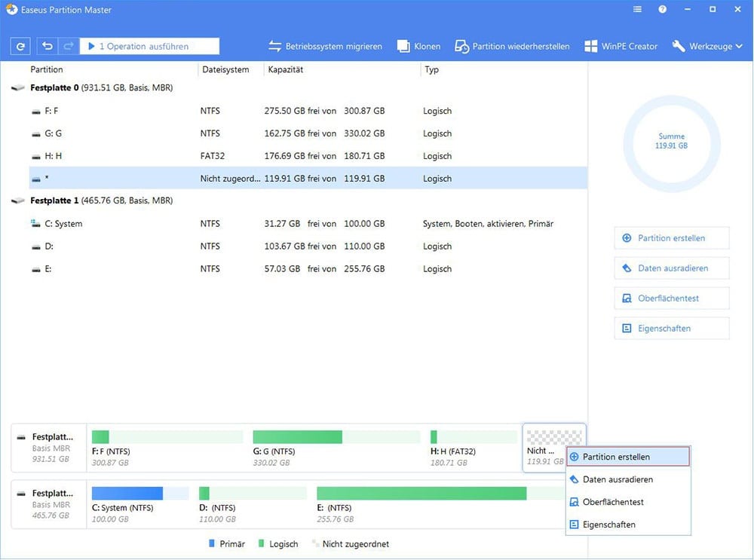Sort by Partition column header
Image resolution: width=754 pixels, height=560 pixels.
(47, 69)
